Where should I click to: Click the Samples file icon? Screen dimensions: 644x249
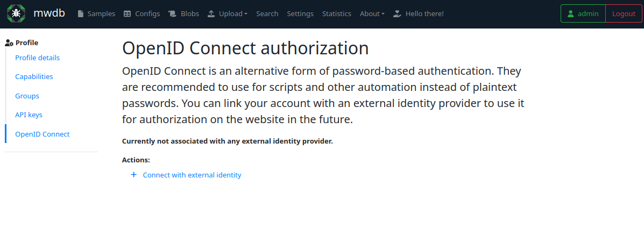tap(81, 13)
